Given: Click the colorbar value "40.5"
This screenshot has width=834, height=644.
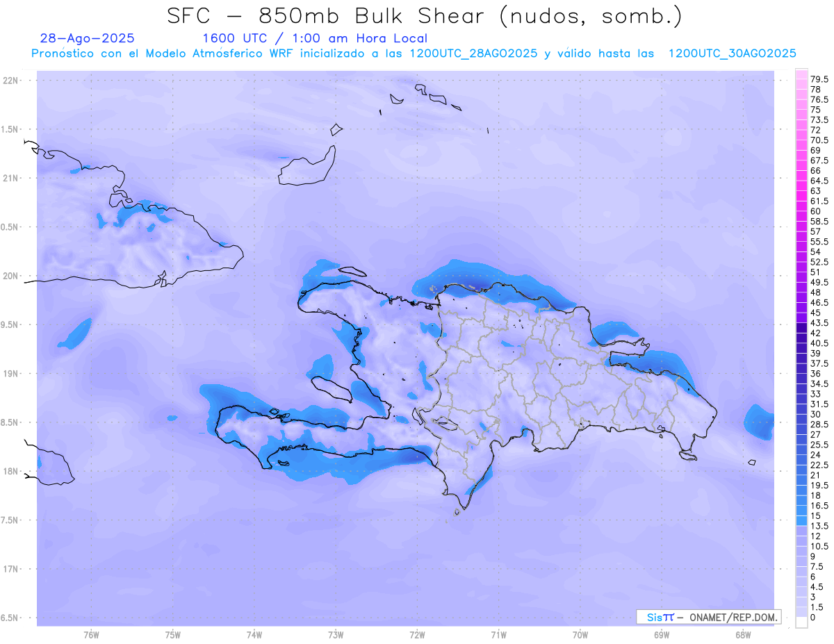Looking at the screenshot, I should (819, 343).
